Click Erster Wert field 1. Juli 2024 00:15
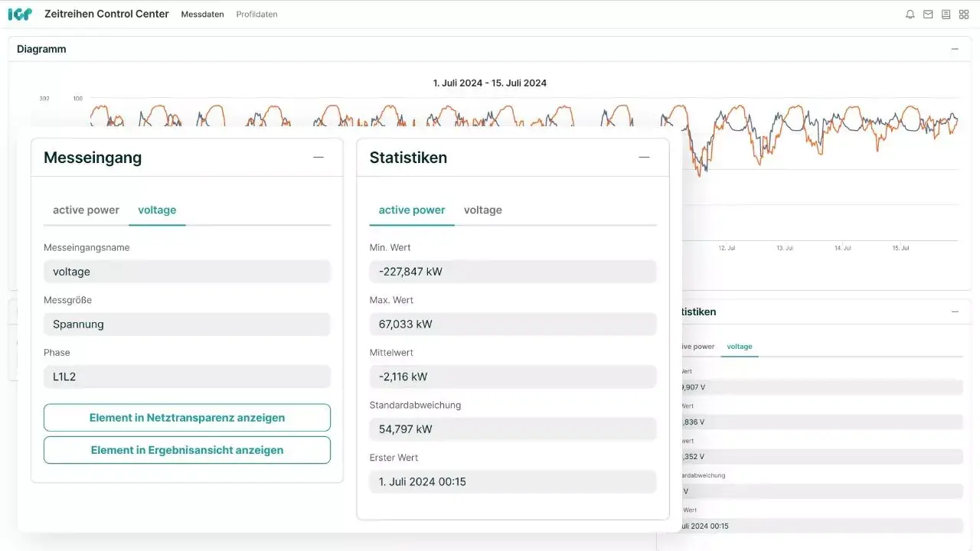The width and height of the screenshot is (980, 551). click(513, 482)
